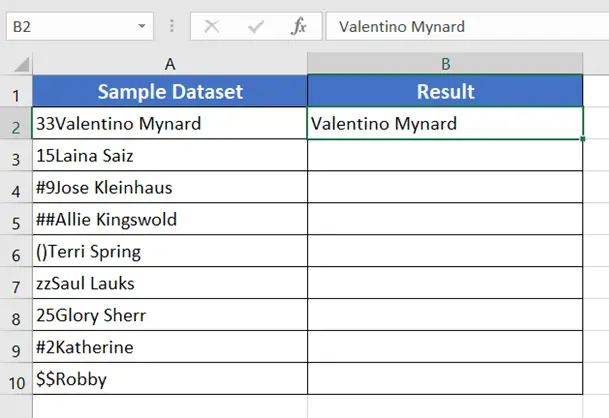Image resolution: width=609 pixels, height=418 pixels.
Task: Select column B header
Action: pyautogui.click(x=445, y=64)
